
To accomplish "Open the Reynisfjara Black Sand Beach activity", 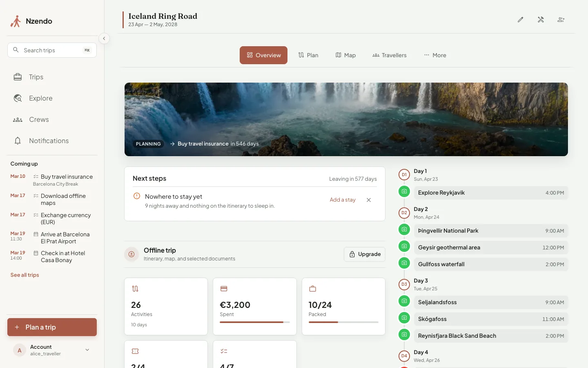I will (491, 336).
